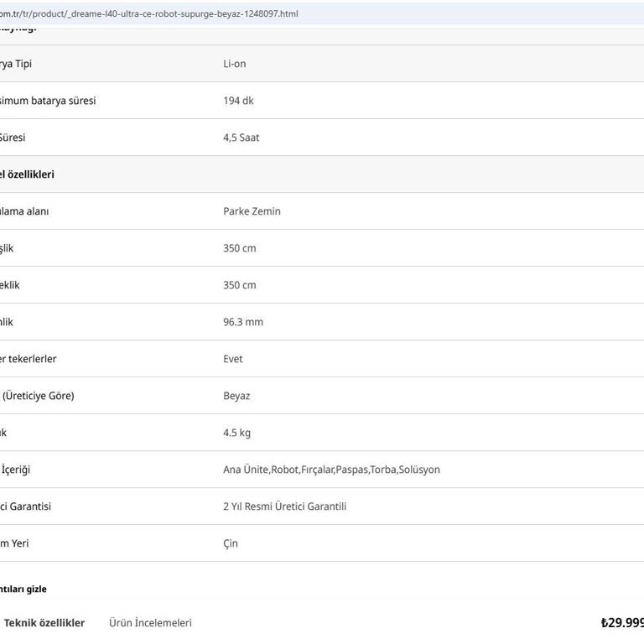The height and width of the screenshot is (644, 644).
Task: Click the ₺29.999 price text
Action: point(621,623)
